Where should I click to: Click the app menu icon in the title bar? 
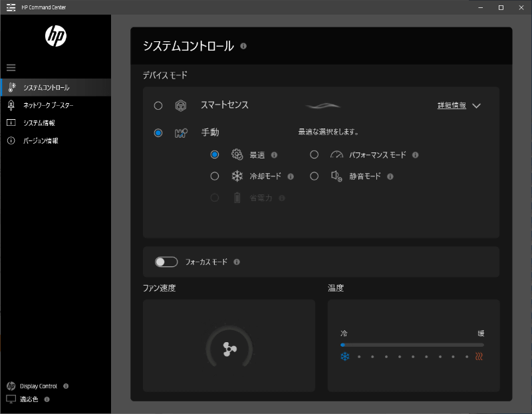tap(11, 7)
